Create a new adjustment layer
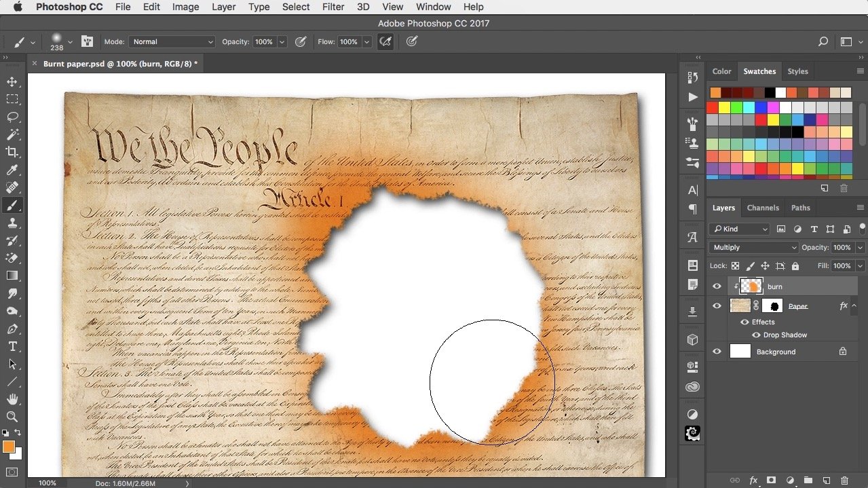The width and height of the screenshot is (868, 488). [790, 480]
